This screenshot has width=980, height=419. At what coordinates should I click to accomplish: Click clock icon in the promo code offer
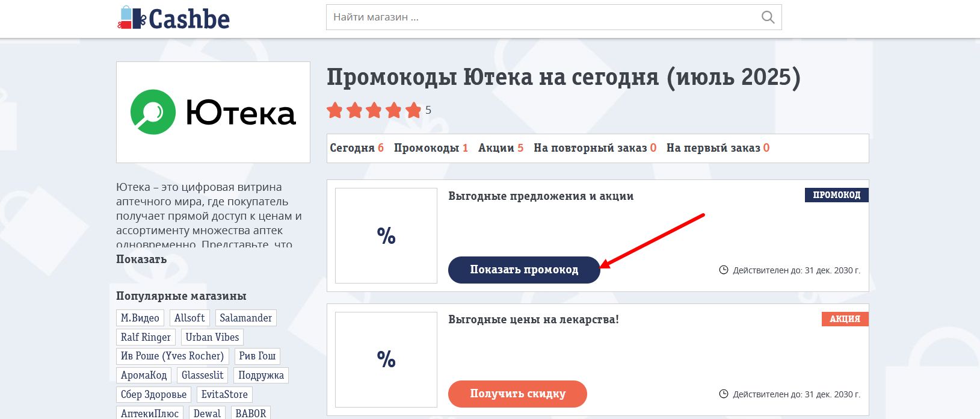point(724,270)
